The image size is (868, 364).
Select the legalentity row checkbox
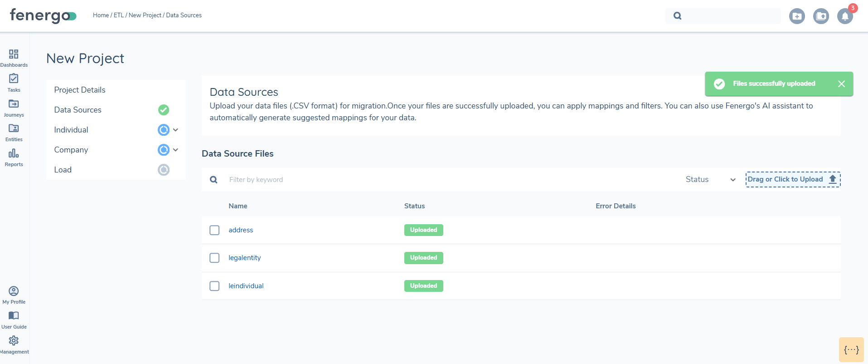(214, 258)
